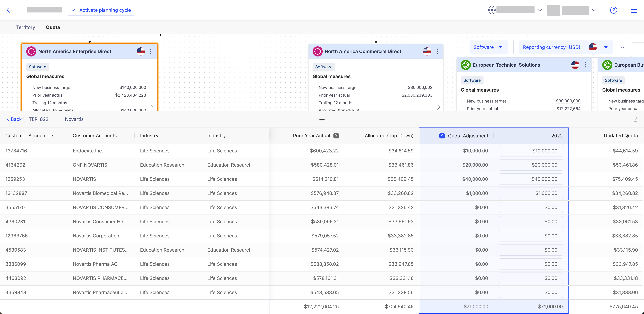Edit 2022 adjustment for Novartis Biomedical Re...
The width and height of the screenshot is (644, 314).
pyautogui.click(x=531, y=193)
